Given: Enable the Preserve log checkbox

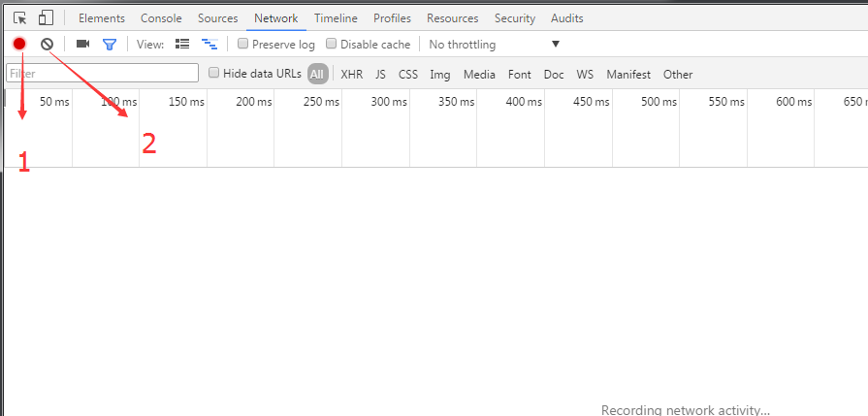Looking at the screenshot, I should [x=243, y=44].
